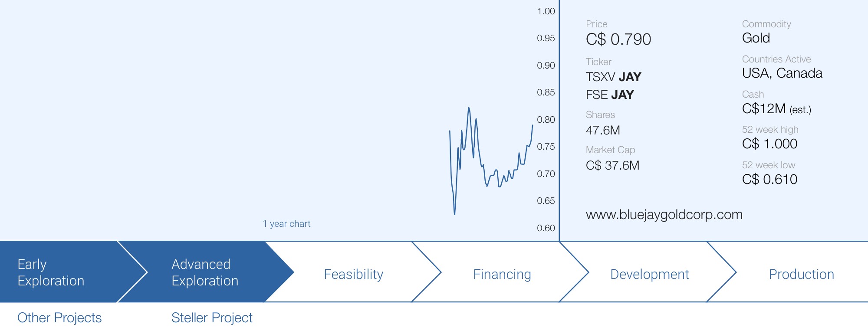Click the 1 year chart label
The height and width of the screenshot is (334, 868).
286,224
